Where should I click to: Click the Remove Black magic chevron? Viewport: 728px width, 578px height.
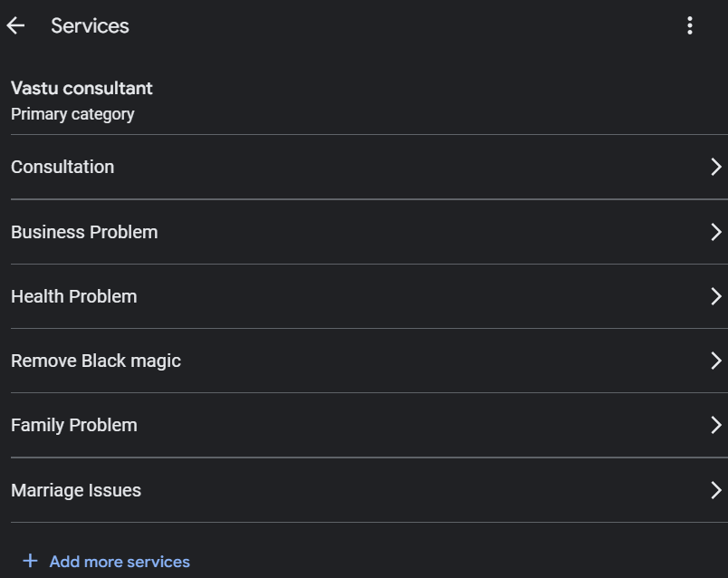tap(716, 361)
